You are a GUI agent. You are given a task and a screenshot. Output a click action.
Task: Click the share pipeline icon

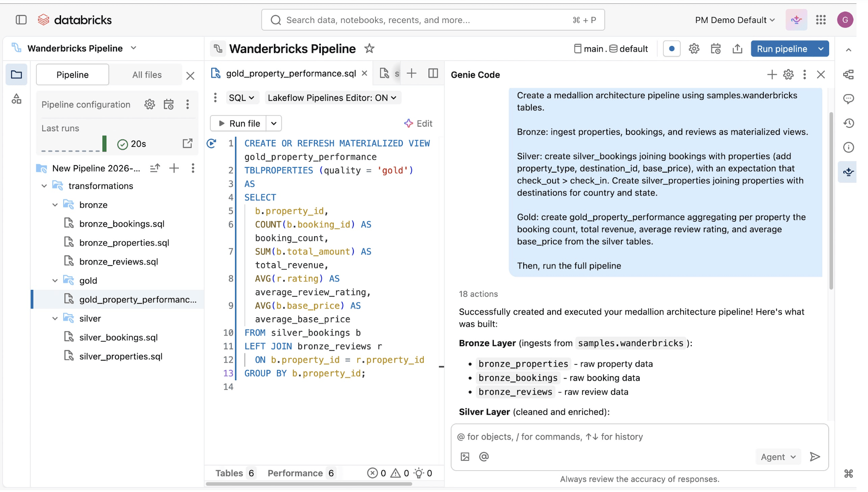(x=737, y=49)
